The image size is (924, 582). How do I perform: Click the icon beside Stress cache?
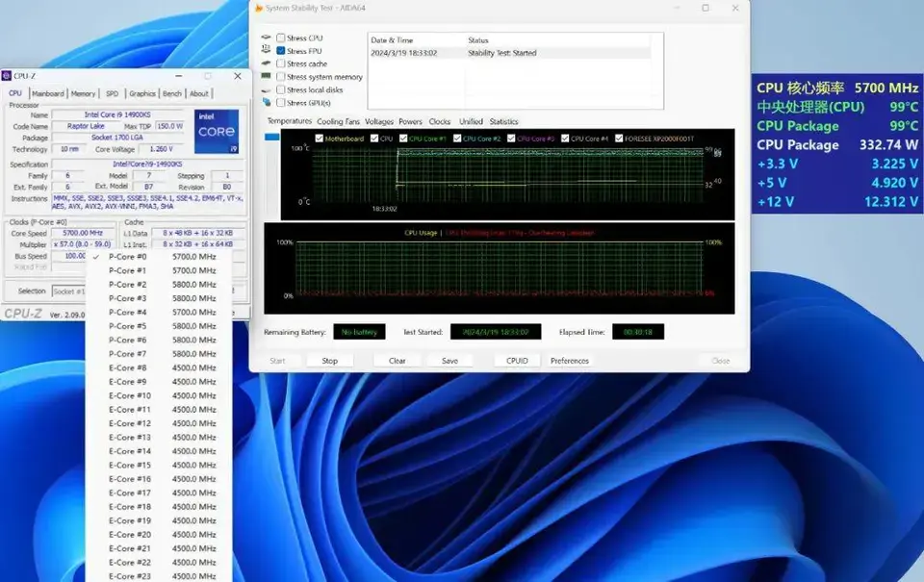267,63
